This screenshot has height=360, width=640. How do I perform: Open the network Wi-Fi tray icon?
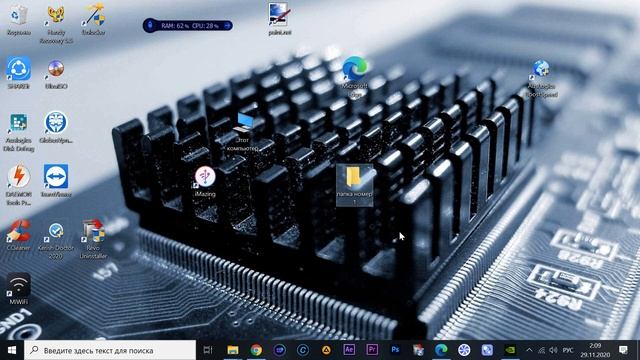541,350
